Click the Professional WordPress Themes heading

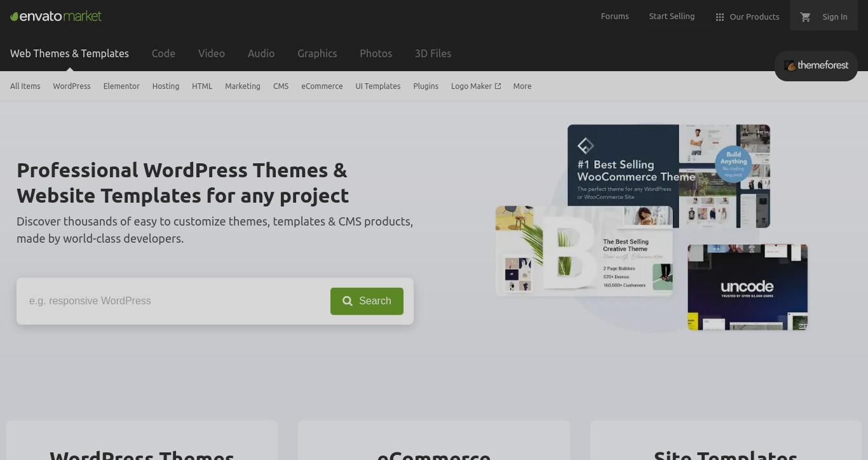183,183
